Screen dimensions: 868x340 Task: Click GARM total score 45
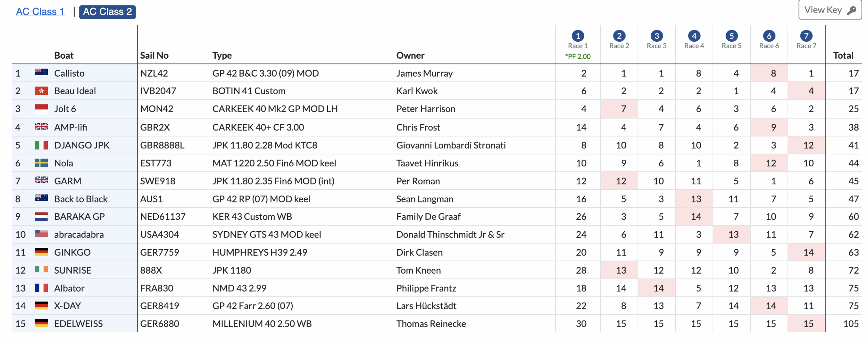(x=853, y=181)
